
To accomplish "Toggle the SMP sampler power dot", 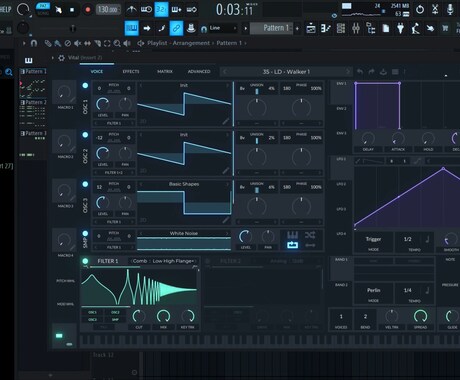I will point(85,233).
